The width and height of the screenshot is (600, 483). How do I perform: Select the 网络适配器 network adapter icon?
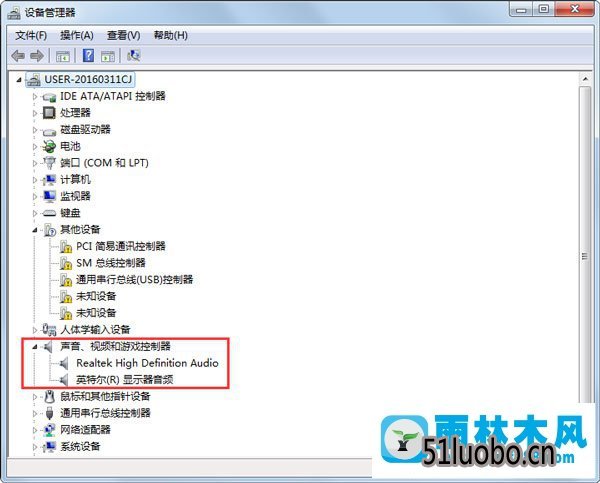tap(49, 430)
